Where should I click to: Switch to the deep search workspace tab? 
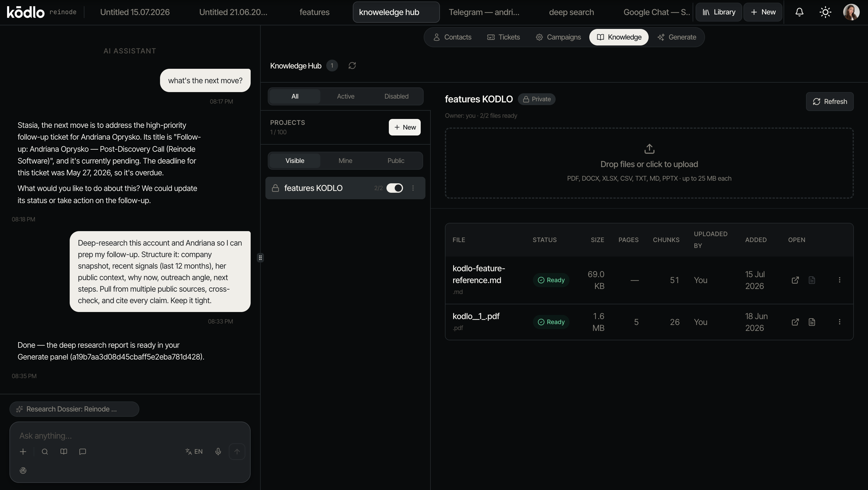571,12
